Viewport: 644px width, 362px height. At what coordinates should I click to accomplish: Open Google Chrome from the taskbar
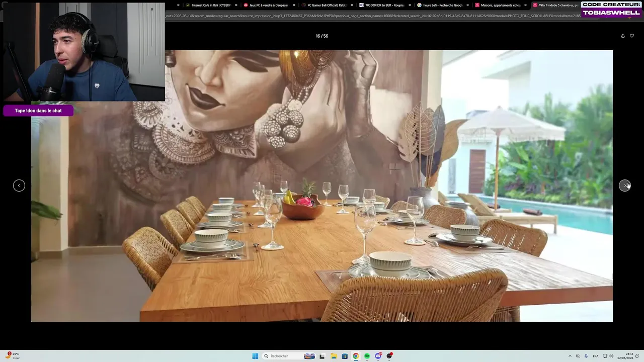(x=356, y=356)
